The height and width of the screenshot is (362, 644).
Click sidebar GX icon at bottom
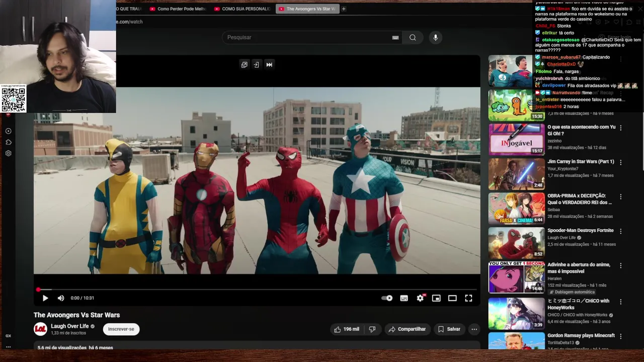8,335
